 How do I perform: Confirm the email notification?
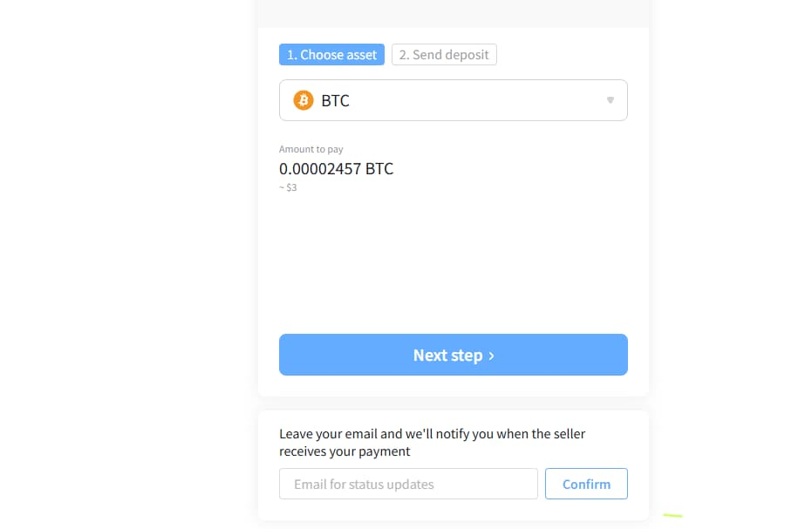(586, 484)
